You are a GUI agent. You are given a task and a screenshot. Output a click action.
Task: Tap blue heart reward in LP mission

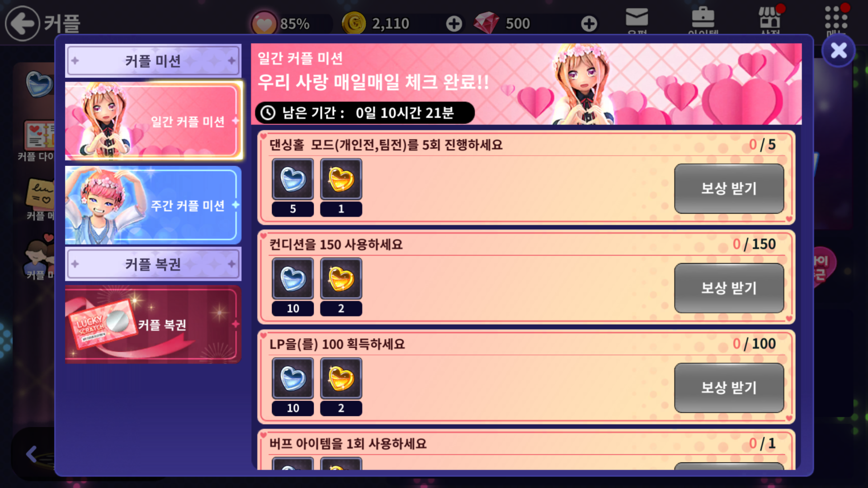[x=292, y=379]
